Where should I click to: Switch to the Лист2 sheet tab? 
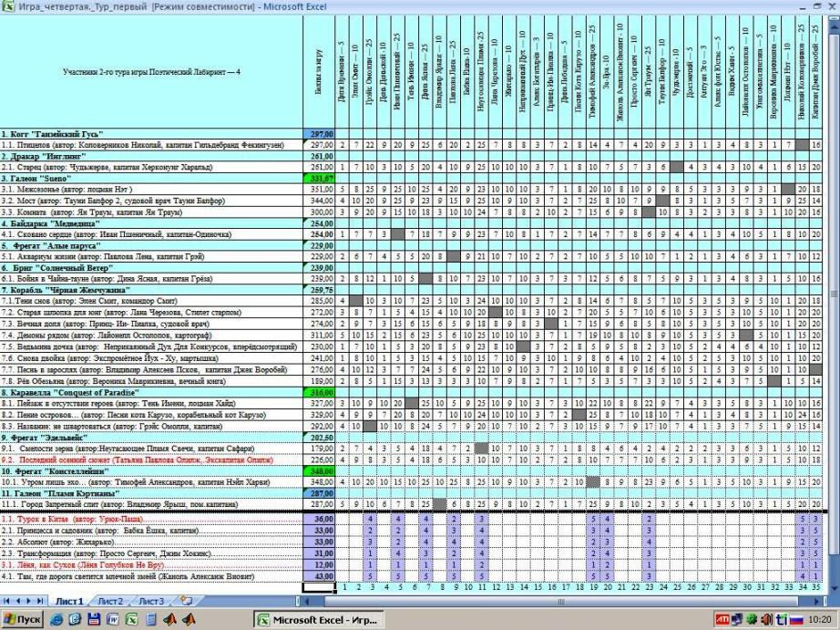click(x=110, y=601)
